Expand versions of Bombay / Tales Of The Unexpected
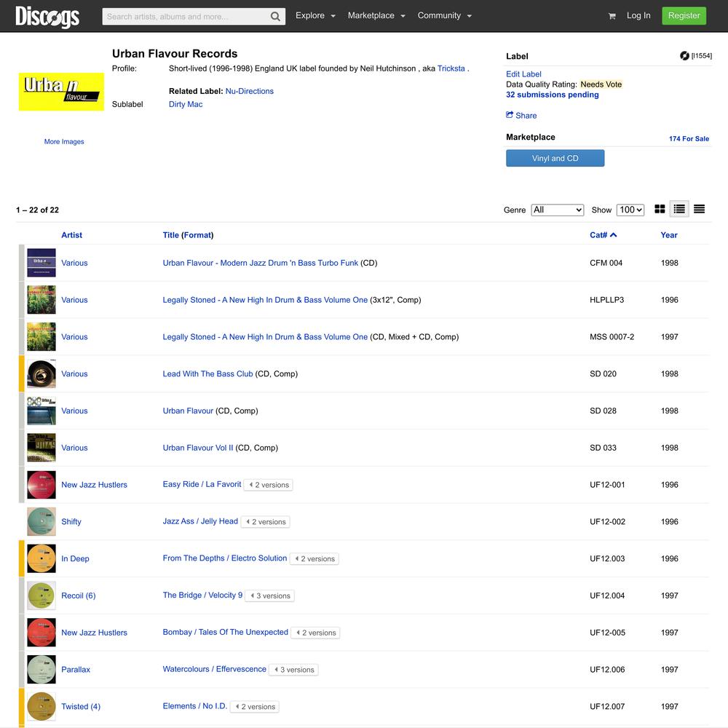This screenshot has width=728, height=728. 316,633
